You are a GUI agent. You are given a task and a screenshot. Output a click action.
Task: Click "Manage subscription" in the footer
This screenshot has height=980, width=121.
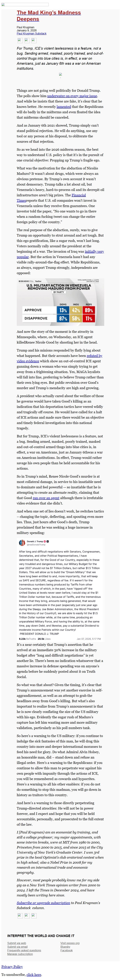(20, 954)
